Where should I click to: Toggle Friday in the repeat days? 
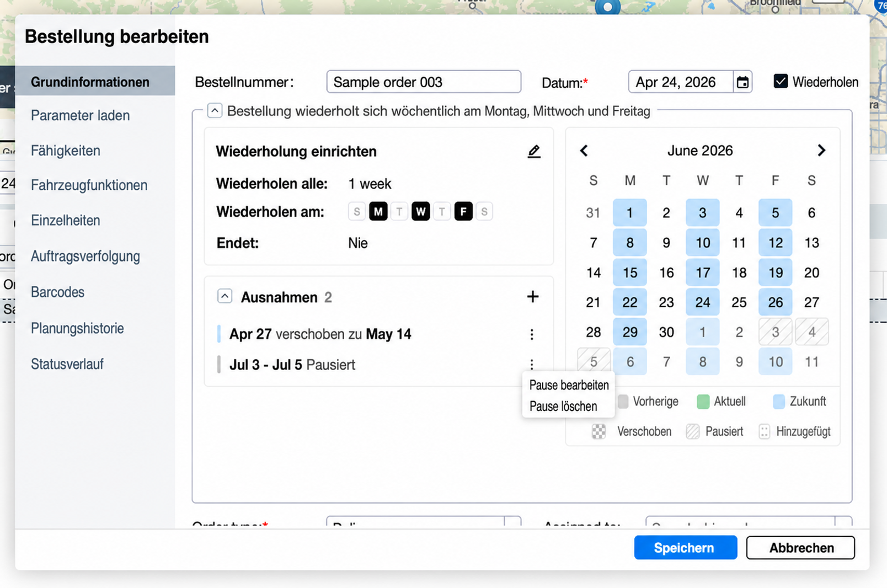pos(463,211)
